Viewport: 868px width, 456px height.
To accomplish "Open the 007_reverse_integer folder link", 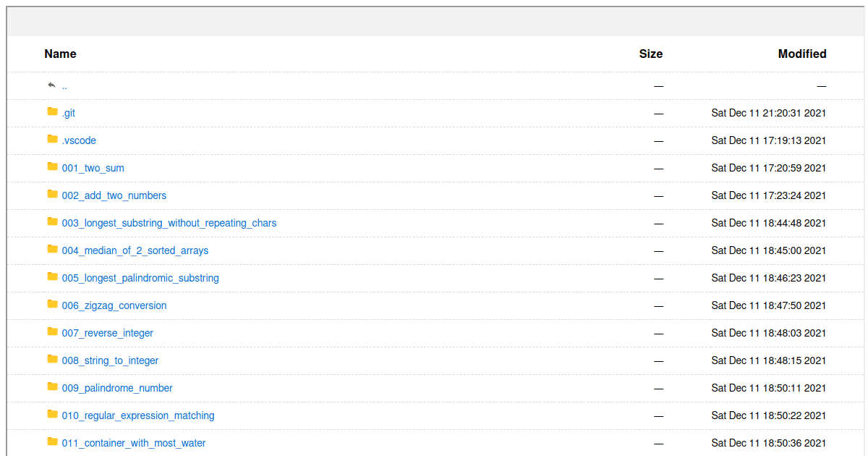I will (x=108, y=333).
